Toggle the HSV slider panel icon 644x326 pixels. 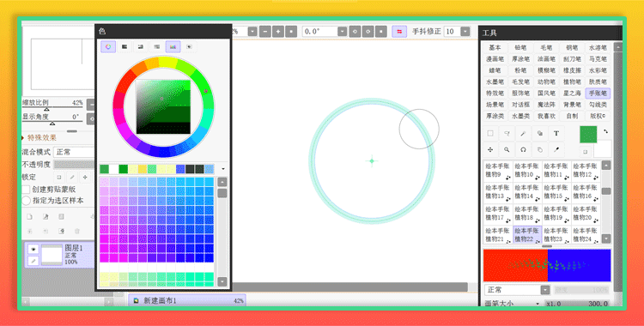[141, 47]
